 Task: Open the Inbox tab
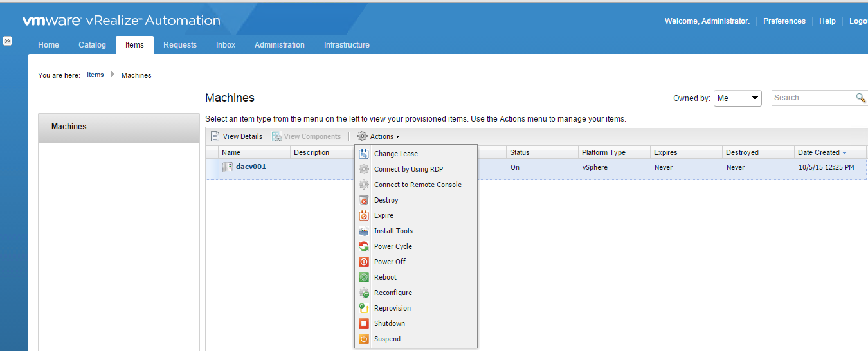(226, 45)
